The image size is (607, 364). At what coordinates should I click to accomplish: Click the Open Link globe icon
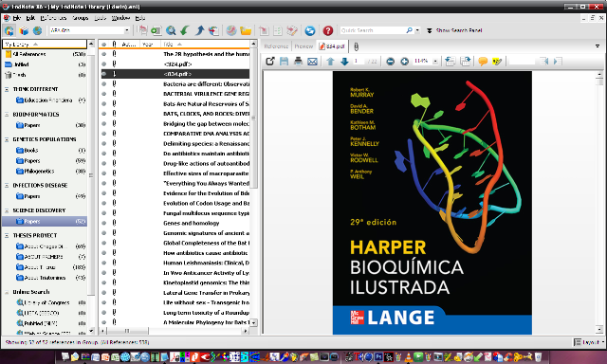(x=231, y=30)
